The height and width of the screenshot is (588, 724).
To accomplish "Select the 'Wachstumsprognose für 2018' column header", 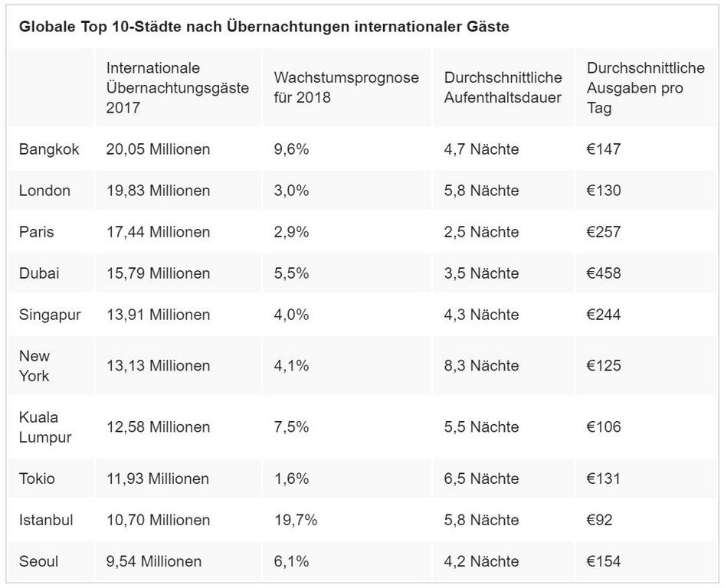I will pyautogui.click(x=346, y=88).
